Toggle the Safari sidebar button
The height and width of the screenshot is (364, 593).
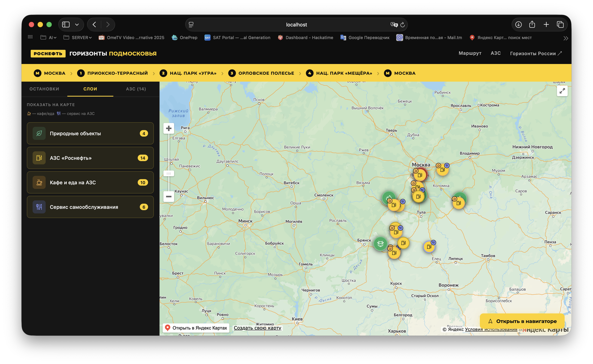(x=66, y=25)
